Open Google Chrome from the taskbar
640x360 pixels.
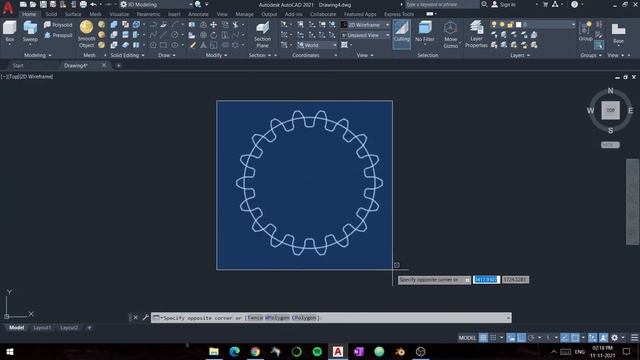(255, 351)
